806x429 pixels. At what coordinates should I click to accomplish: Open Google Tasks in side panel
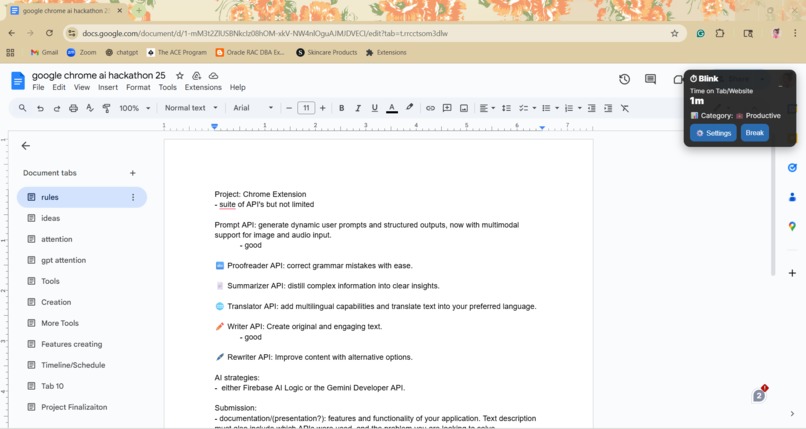(x=792, y=167)
